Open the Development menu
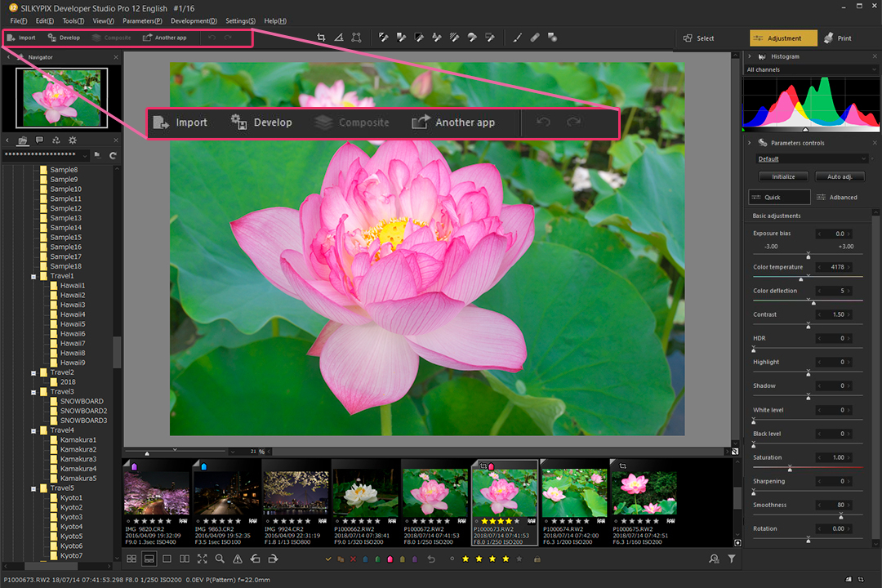Screen dimensions: 882x588 point(194,20)
